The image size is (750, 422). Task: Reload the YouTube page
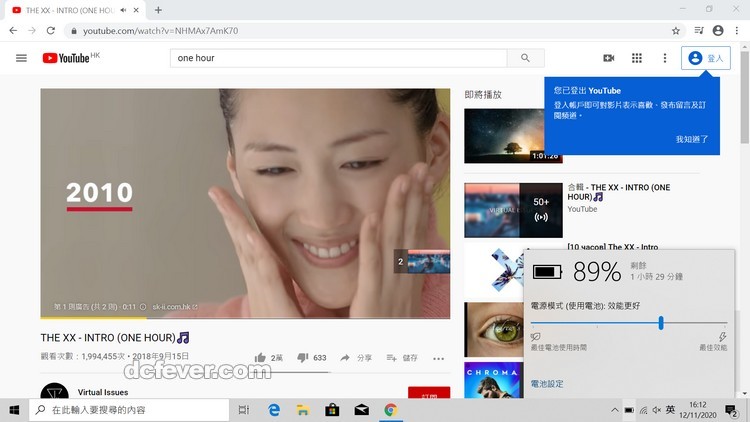51,31
